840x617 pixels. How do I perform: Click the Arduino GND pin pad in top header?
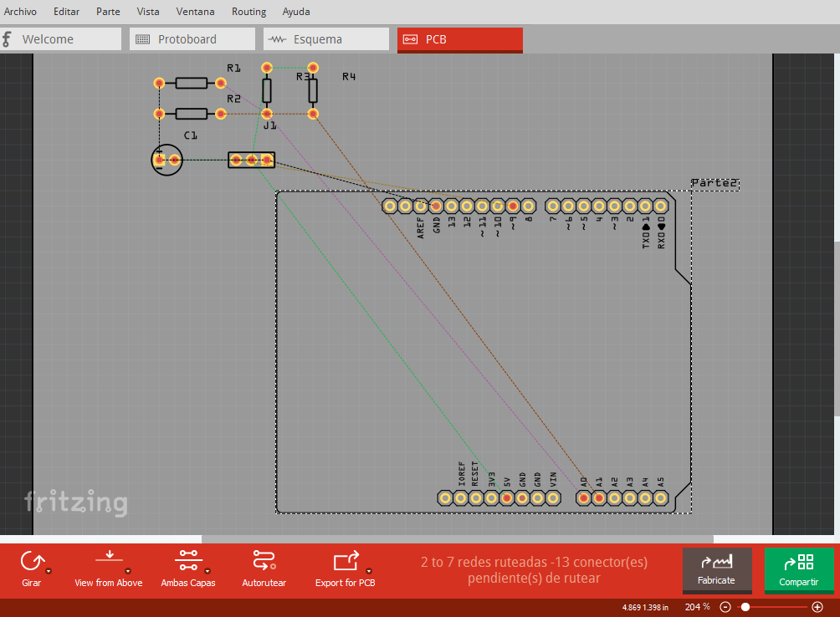tap(436, 206)
